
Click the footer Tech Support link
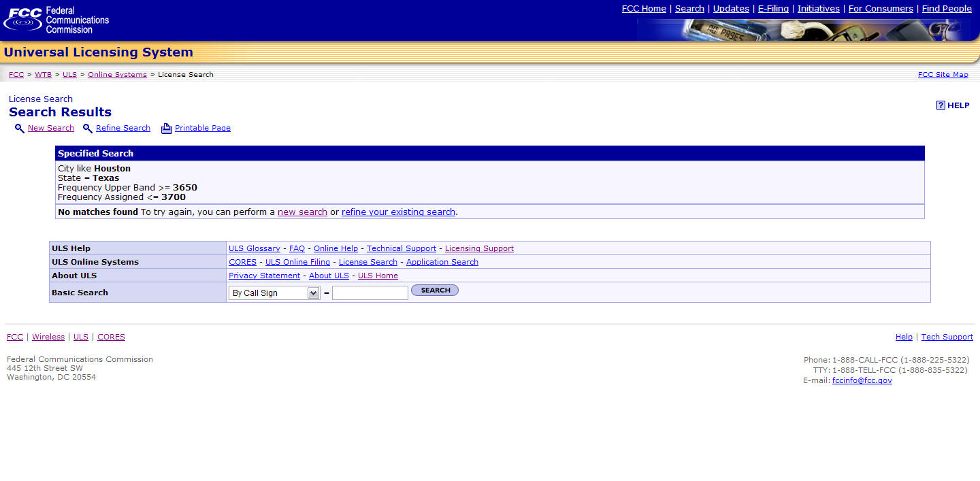tap(947, 337)
